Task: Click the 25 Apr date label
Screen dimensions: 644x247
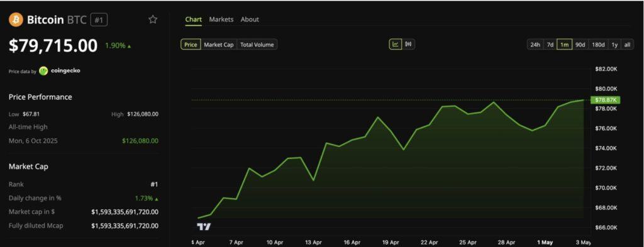Action: 468,243
